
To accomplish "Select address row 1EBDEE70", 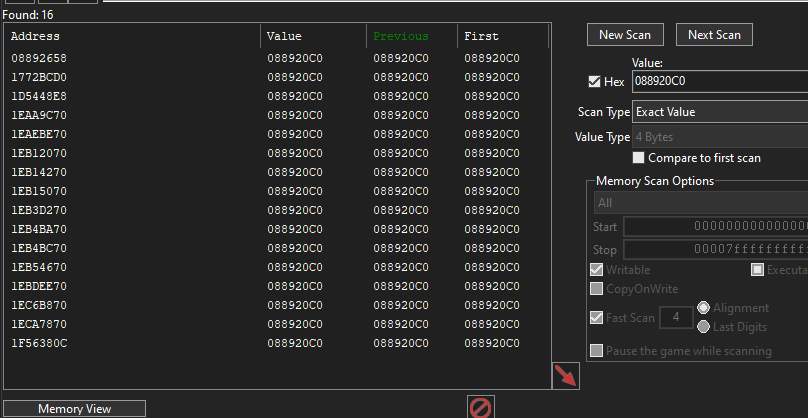I will [x=277, y=286].
